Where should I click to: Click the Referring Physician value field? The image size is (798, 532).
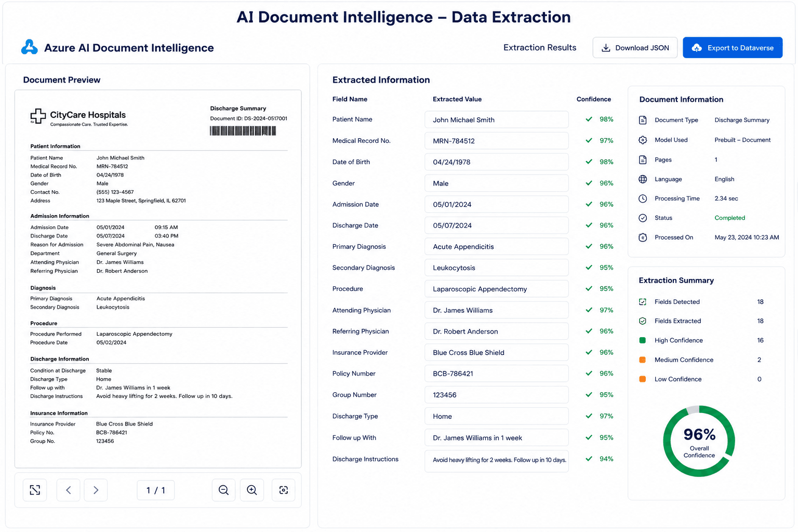pos(497,331)
